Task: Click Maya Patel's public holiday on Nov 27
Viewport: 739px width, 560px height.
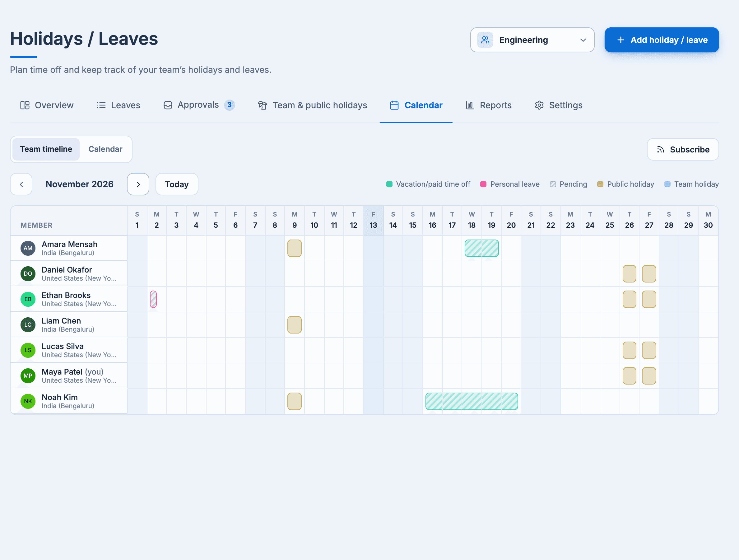Action: (649, 376)
